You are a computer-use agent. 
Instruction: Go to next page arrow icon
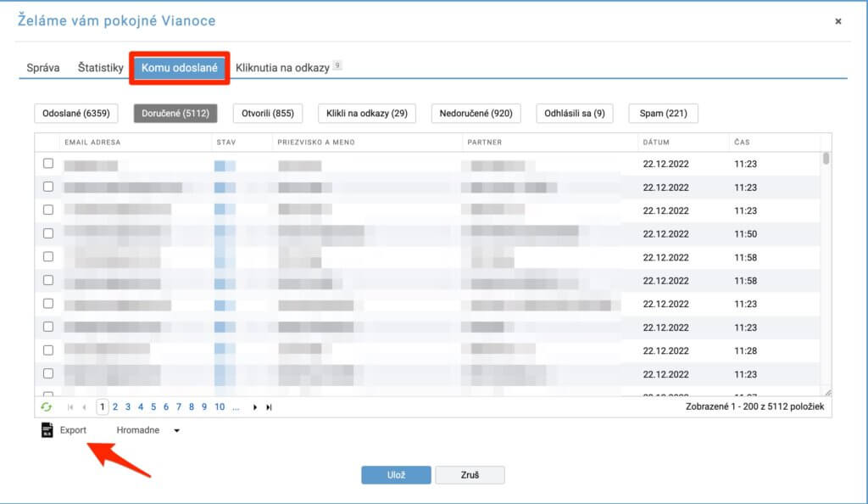coord(254,407)
